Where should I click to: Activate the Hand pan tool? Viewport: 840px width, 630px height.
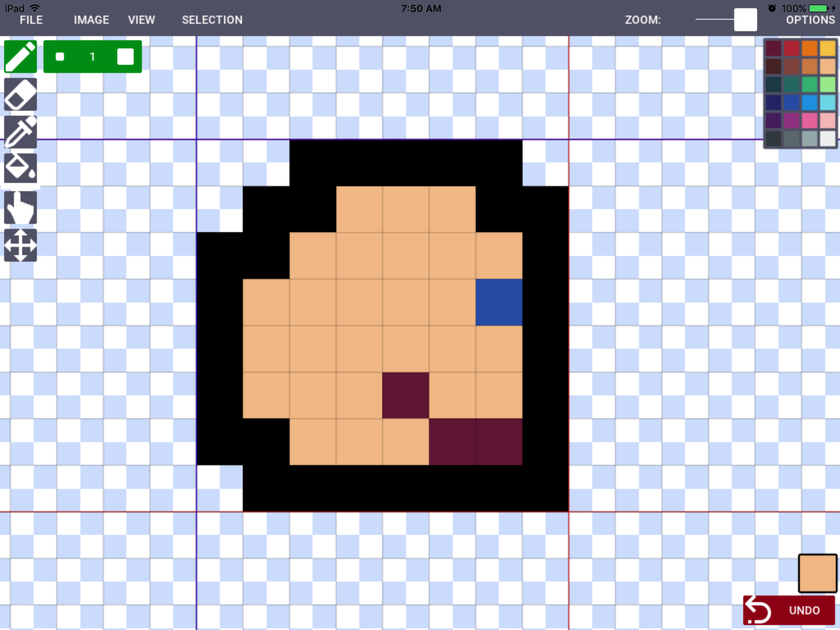pyautogui.click(x=21, y=208)
